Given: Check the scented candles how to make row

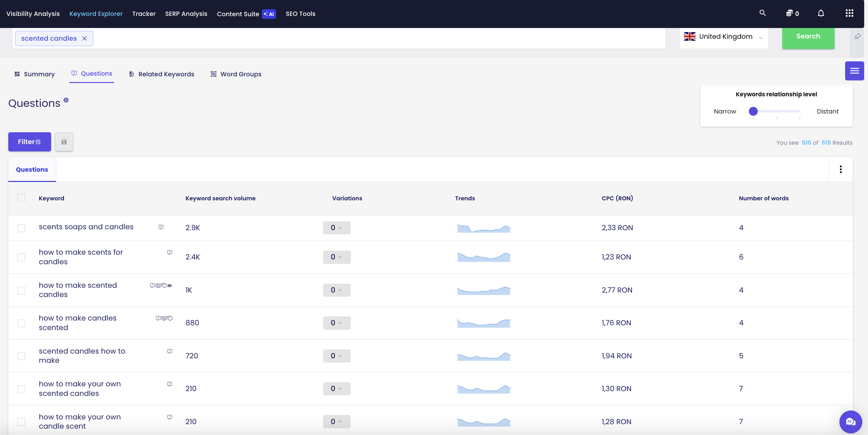Looking at the screenshot, I should tap(21, 356).
